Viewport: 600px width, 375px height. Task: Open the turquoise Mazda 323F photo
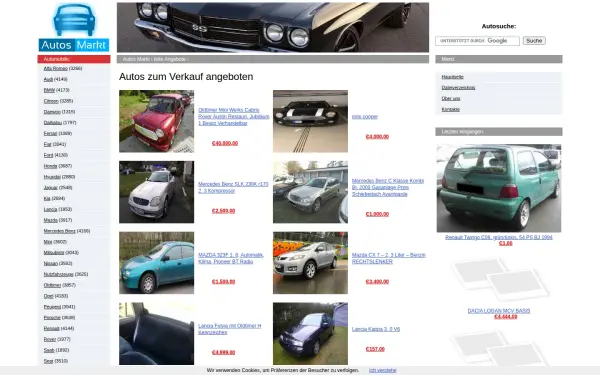point(157,263)
